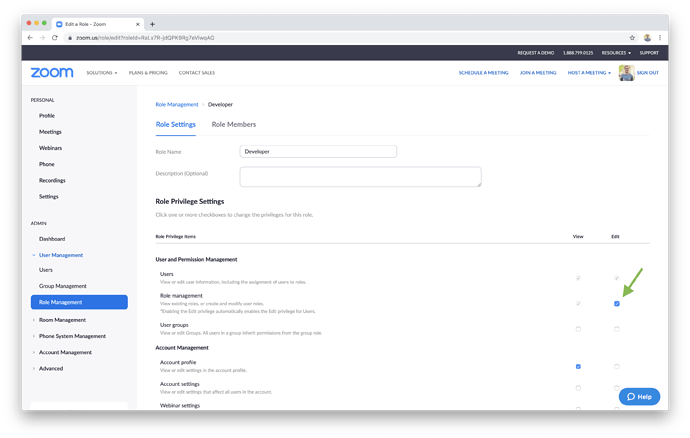The image size is (690, 438).
Task: Toggle Users View checkbox
Action: pyautogui.click(x=578, y=278)
